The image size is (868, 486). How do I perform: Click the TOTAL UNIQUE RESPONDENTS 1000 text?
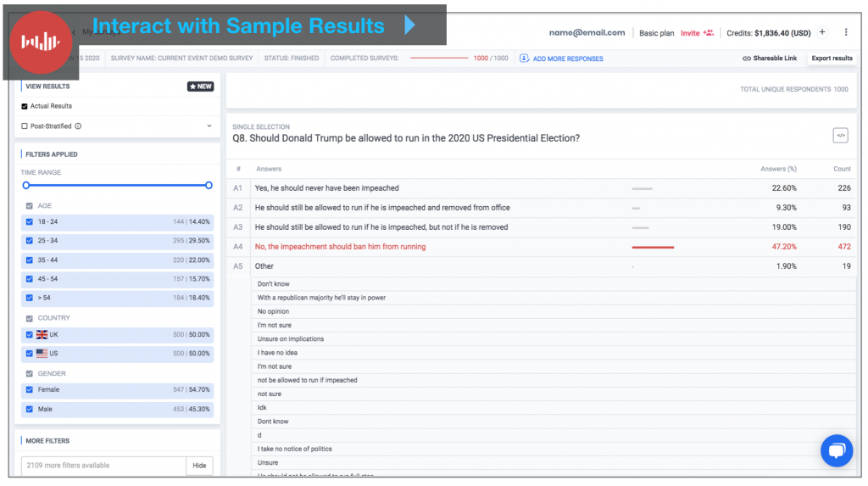pos(793,89)
